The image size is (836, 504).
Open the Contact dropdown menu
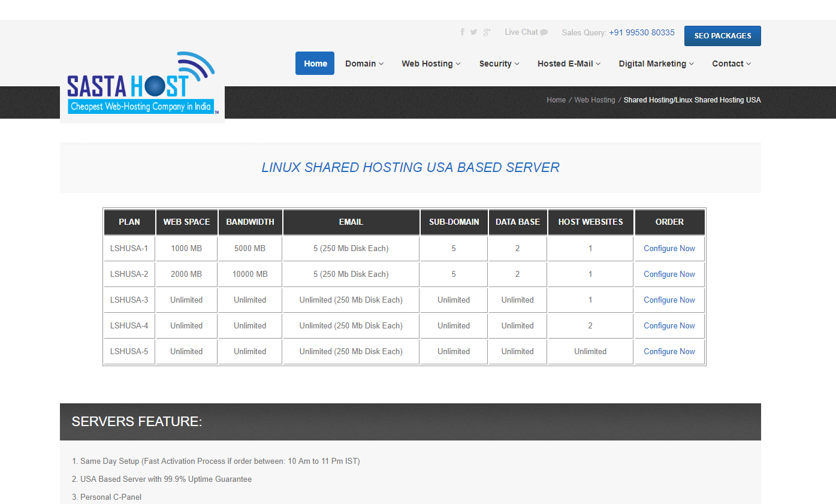732,64
